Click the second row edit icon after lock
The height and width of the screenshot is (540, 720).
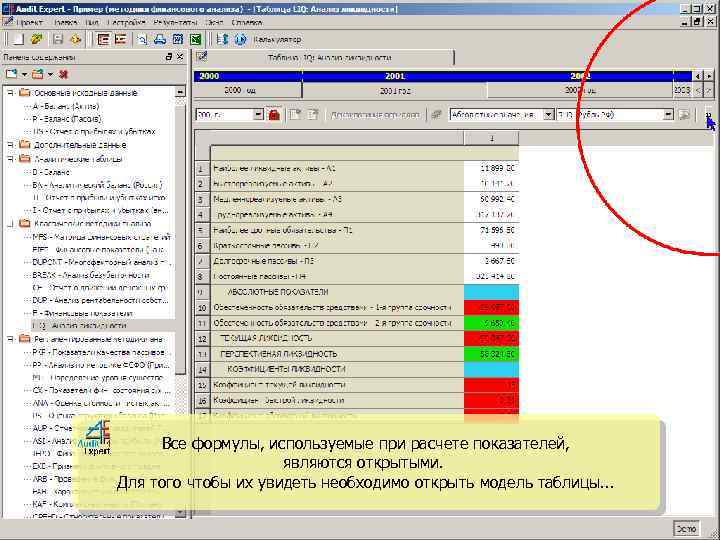pyautogui.click(x=313, y=114)
